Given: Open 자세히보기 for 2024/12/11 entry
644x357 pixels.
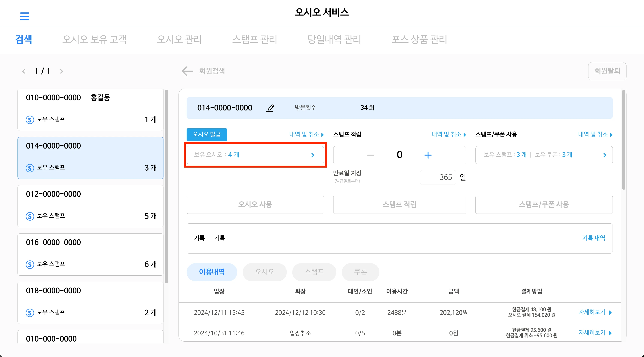Looking at the screenshot, I should coord(595,312).
